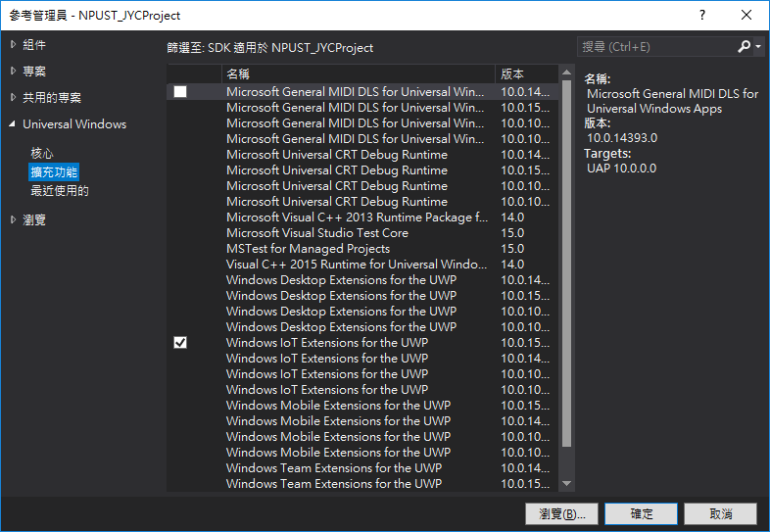Select Windows Team Extensions for the UWP 10.0.15
Viewport: 770px width, 532px height.
click(x=362, y=484)
